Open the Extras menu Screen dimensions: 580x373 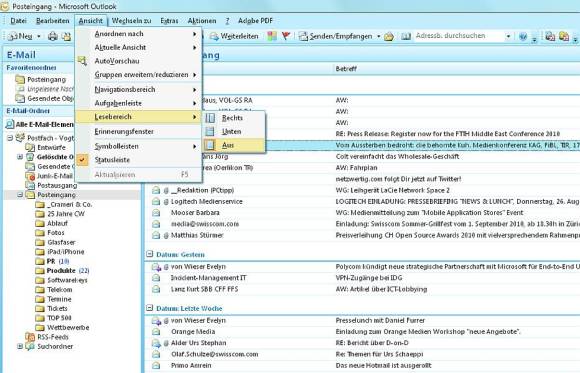[x=169, y=21]
